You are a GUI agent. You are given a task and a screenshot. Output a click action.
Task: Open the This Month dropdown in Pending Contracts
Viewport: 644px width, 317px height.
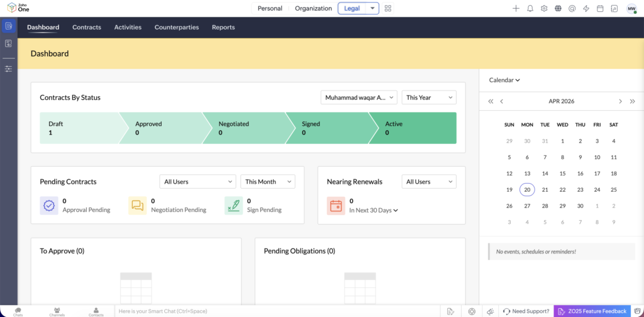(267, 182)
